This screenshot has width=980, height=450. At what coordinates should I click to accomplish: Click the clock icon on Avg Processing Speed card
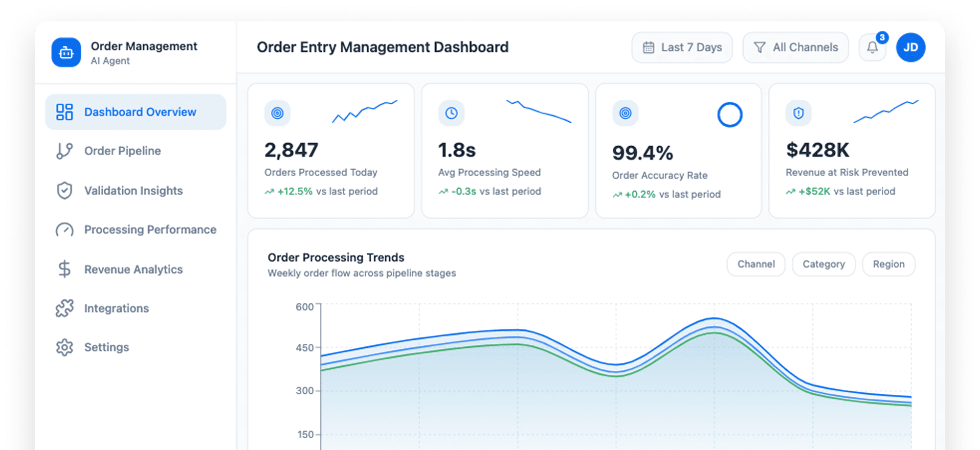tap(451, 113)
